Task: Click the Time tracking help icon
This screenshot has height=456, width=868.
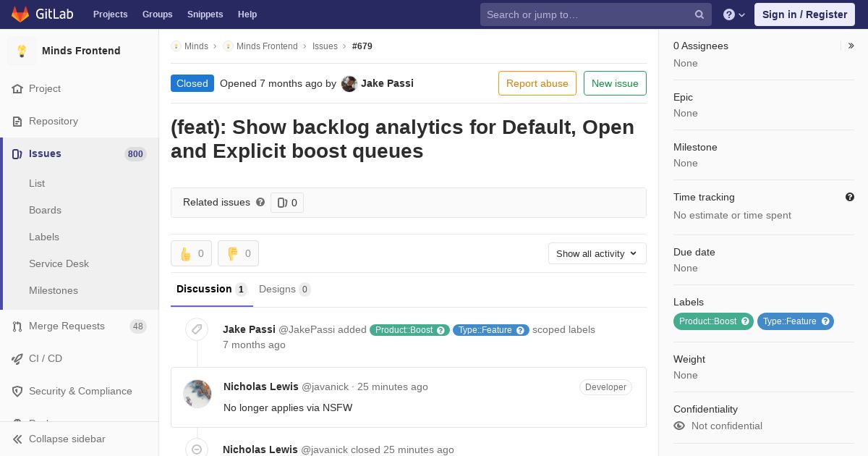Action: (850, 197)
